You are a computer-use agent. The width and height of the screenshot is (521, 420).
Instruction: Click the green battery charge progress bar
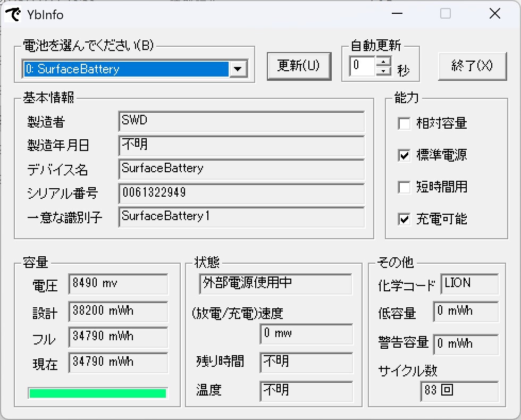point(97,393)
